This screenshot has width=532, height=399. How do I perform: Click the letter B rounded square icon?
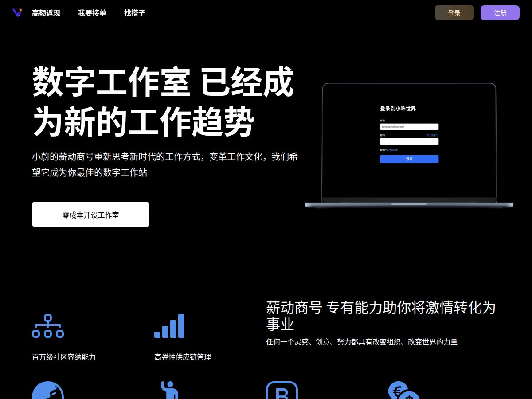282,391
